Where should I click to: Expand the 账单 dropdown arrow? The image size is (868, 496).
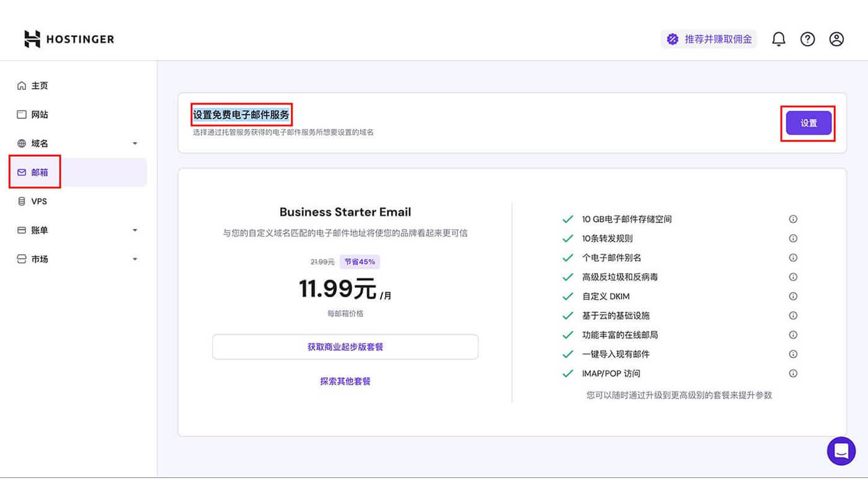point(135,231)
